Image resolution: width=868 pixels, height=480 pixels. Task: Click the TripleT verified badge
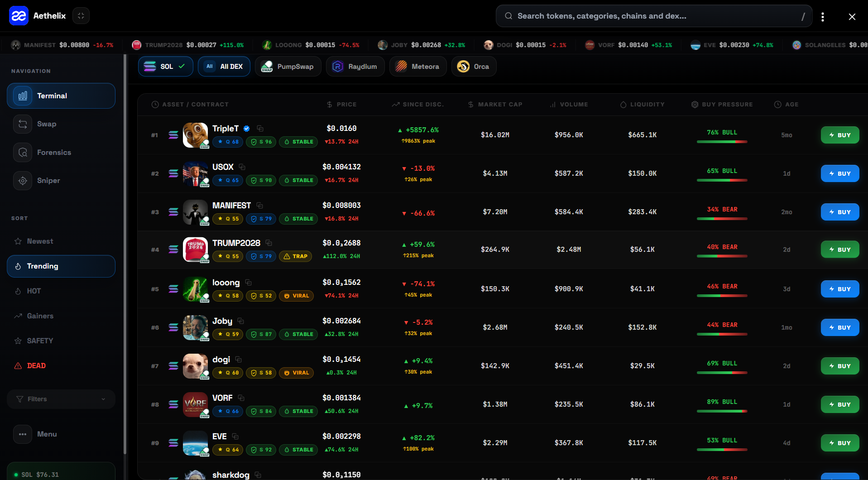tap(247, 129)
